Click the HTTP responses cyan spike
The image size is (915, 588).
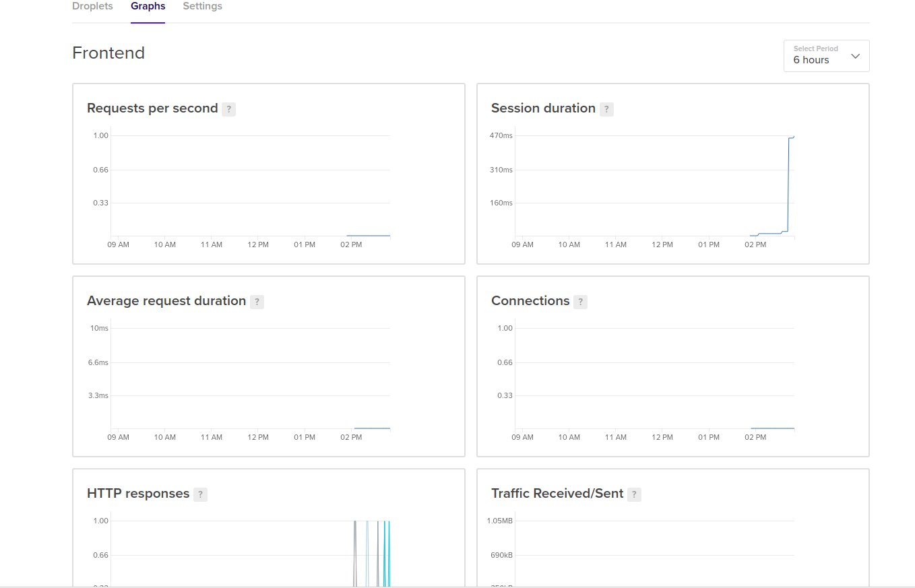[387, 552]
